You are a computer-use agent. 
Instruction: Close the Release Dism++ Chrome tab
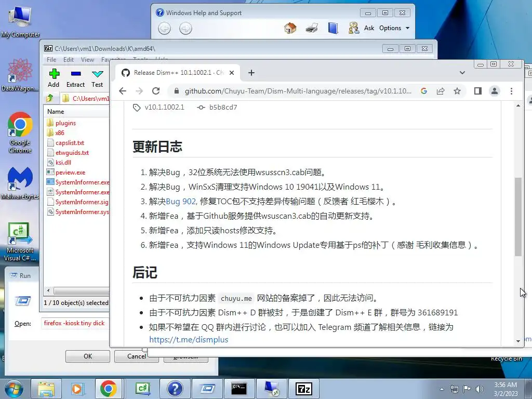click(x=231, y=73)
